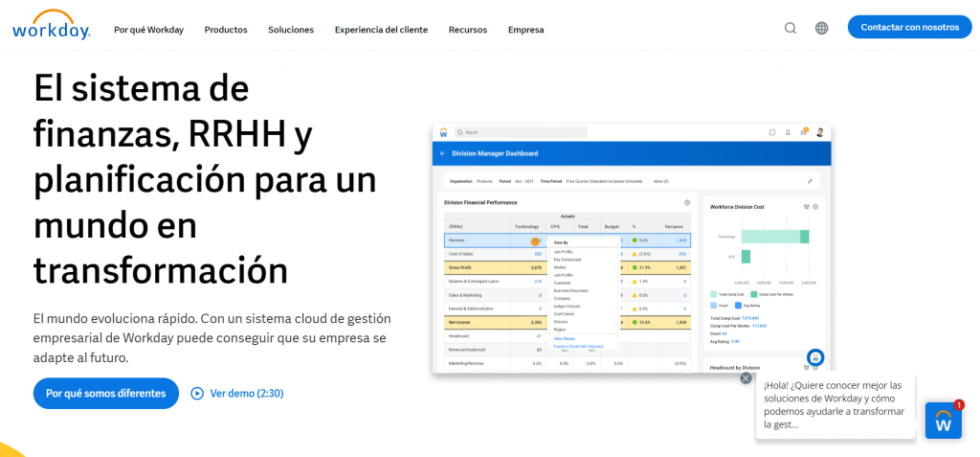Select Pay Component in the View By menu
The width and height of the screenshot is (980, 457).
click(x=567, y=260)
